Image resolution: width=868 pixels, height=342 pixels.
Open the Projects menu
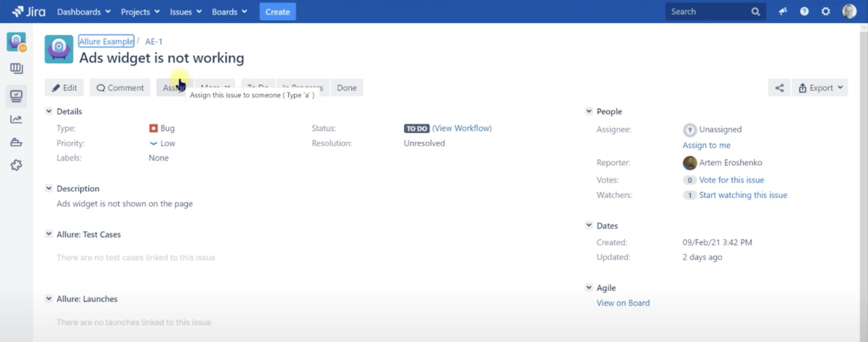point(140,12)
